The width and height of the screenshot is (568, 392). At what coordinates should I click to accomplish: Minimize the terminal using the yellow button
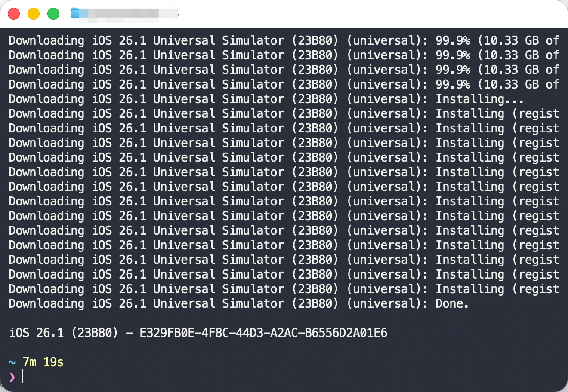34,14
